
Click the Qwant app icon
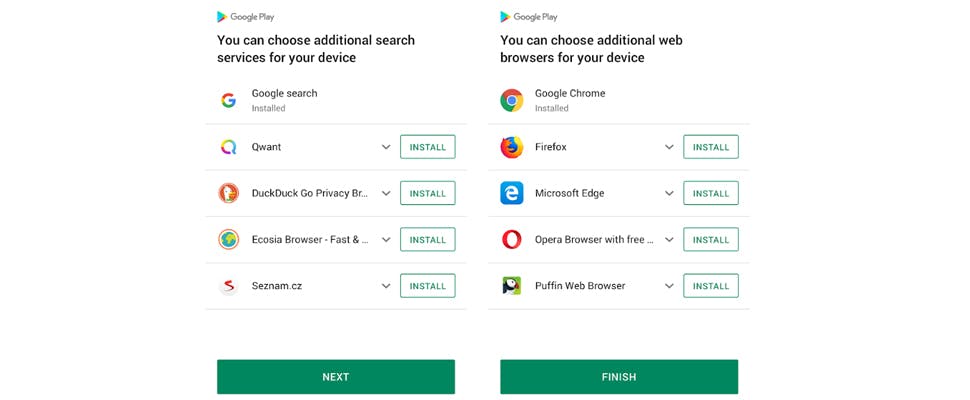coord(229,147)
